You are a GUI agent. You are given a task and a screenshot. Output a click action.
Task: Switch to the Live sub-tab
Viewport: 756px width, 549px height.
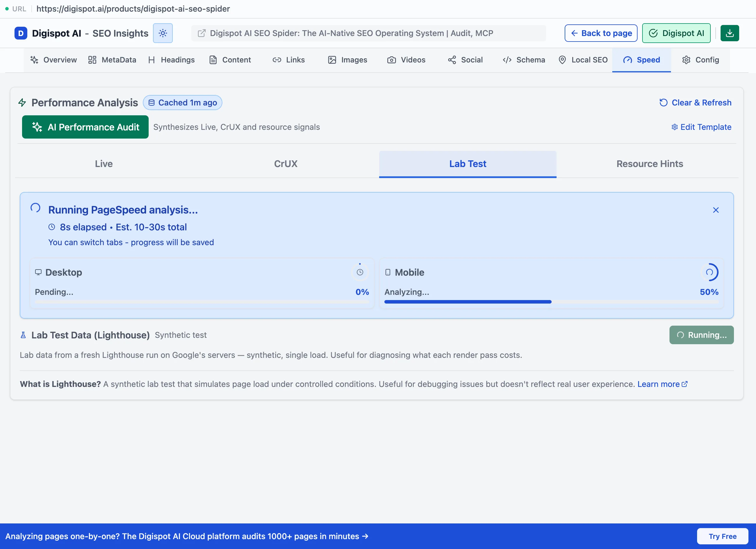[x=104, y=164]
